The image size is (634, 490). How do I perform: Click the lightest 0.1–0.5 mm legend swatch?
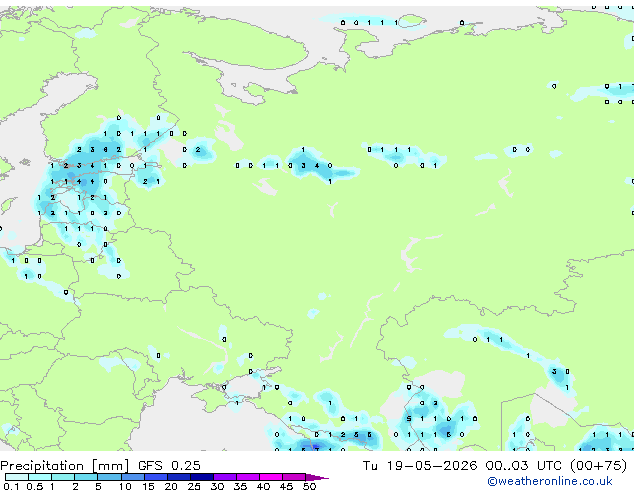coord(17,477)
